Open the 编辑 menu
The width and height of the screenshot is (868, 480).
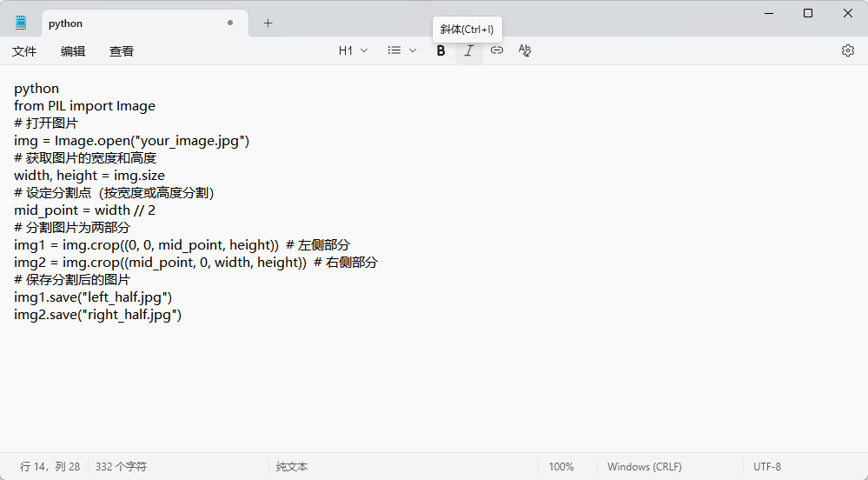coord(73,51)
